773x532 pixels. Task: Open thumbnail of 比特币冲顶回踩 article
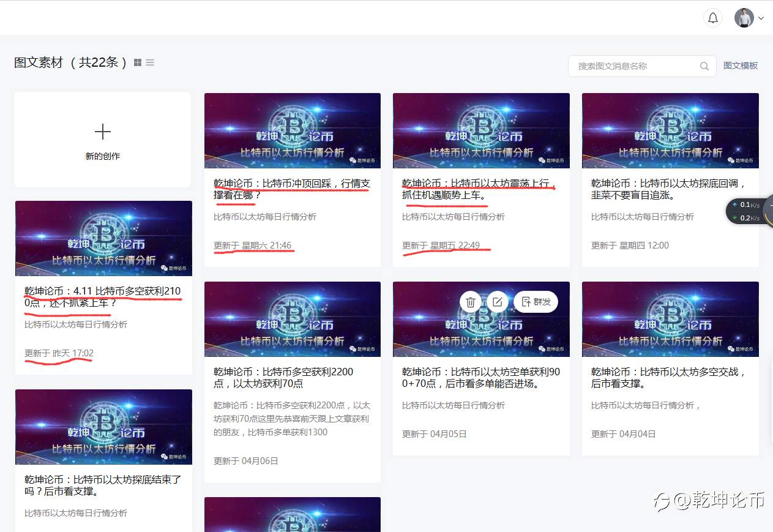pos(293,130)
